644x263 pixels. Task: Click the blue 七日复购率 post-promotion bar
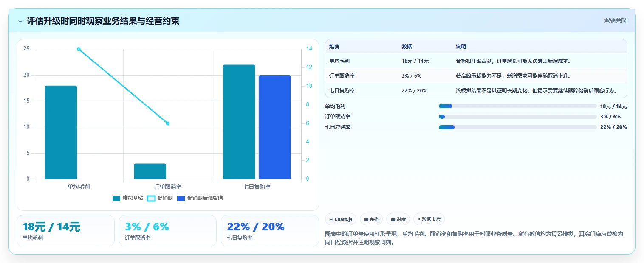pos(274,127)
